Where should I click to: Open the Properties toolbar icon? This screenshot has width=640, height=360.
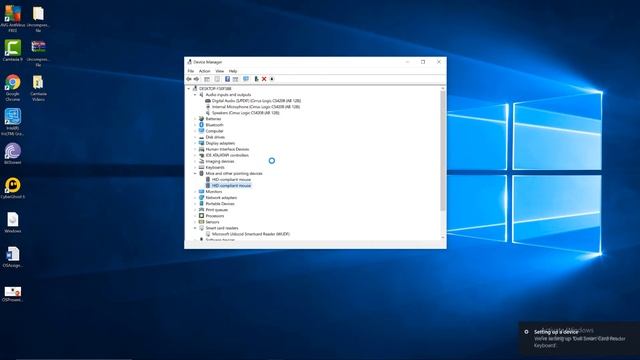coord(217,79)
